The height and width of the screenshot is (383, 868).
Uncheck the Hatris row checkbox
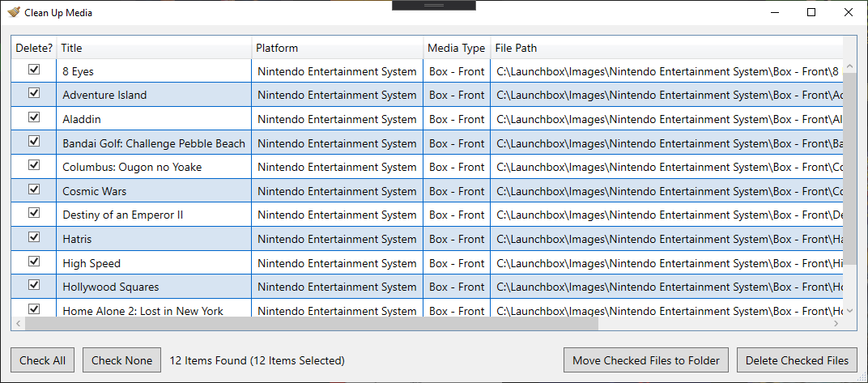click(34, 237)
